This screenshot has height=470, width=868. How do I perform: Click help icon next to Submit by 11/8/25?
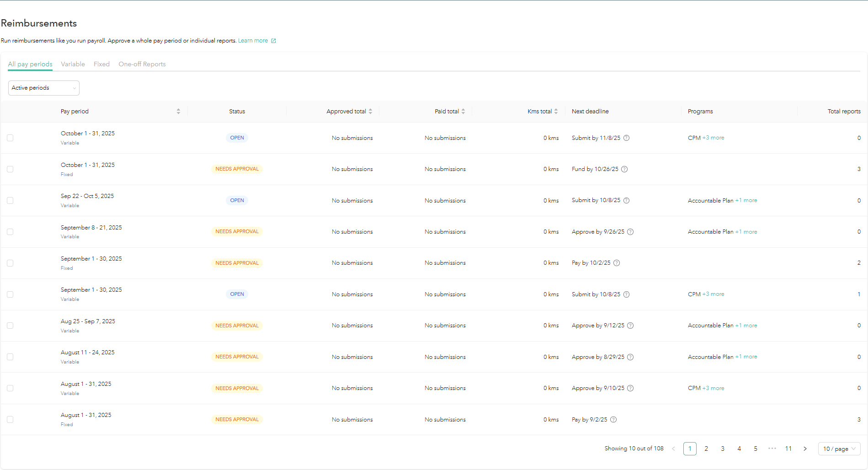click(x=626, y=138)
